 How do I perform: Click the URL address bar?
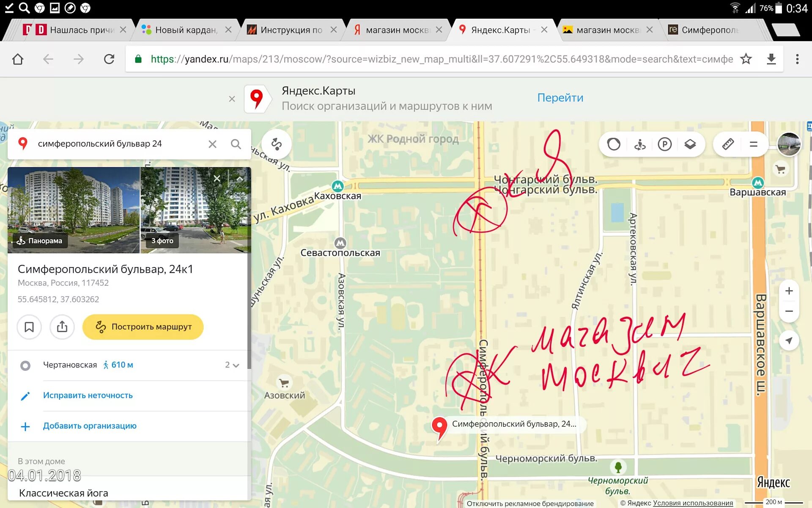coord(442,59)
